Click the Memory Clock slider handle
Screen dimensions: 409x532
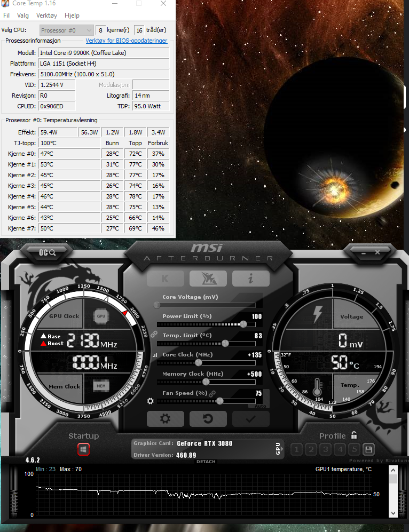coord(206,382)
